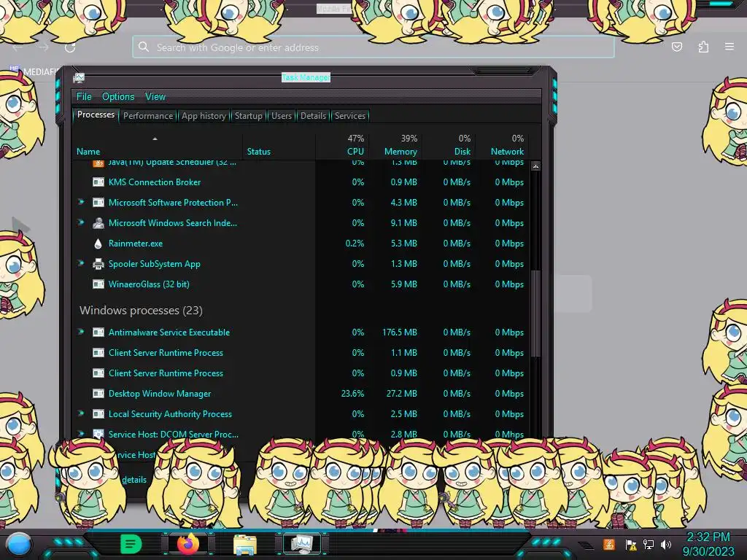
Task: Open the volume speaker tray icon
Action: [666, 544]
